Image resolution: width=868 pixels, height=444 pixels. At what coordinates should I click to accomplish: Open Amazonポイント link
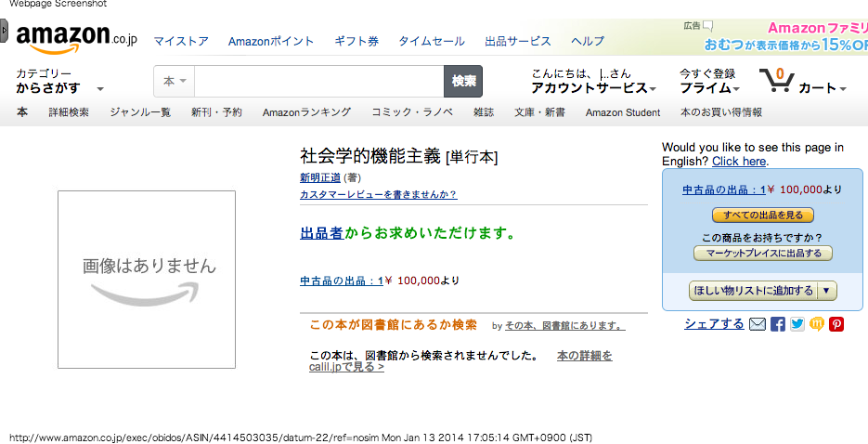click(271, 41)
